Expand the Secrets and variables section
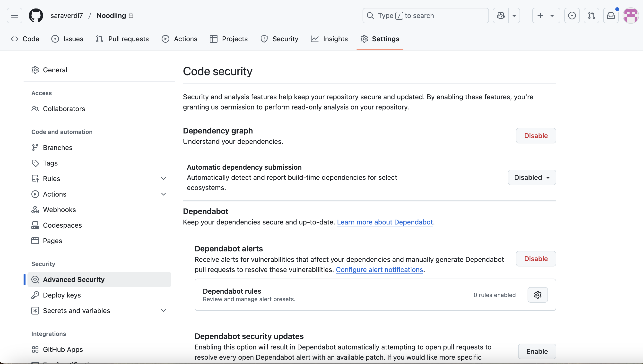 (164, 310)
